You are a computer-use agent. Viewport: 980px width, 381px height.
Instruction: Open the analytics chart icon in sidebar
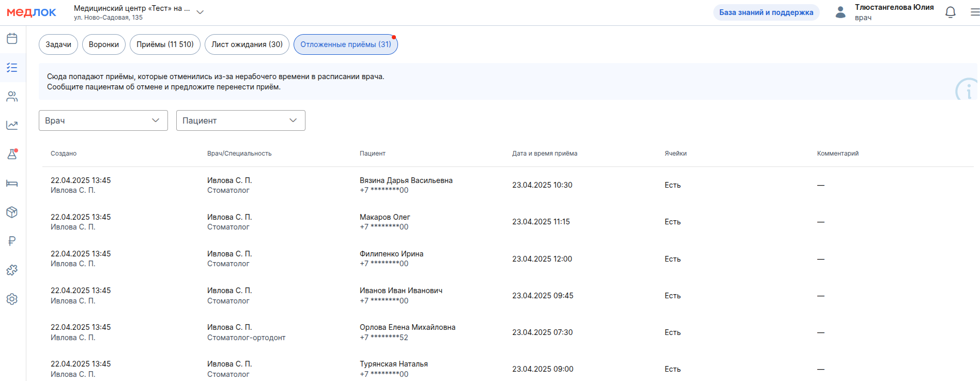click(x=12, y=125)
